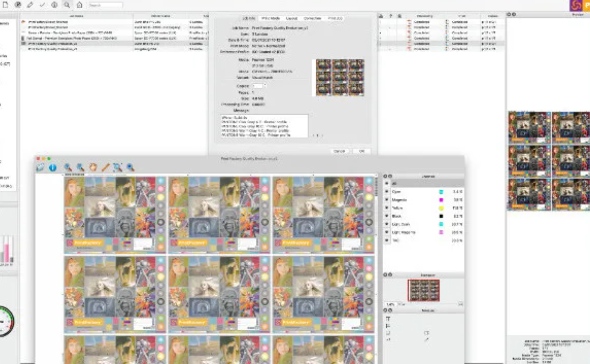Click the folder open icon in preview window
Viewport: 590px width, 364px height.
40,167
